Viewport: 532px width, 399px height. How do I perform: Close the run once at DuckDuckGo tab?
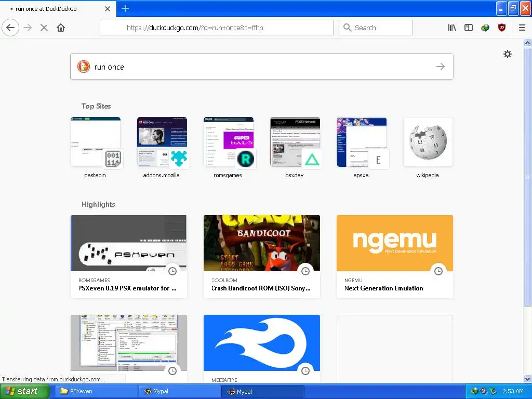(108, 9)
